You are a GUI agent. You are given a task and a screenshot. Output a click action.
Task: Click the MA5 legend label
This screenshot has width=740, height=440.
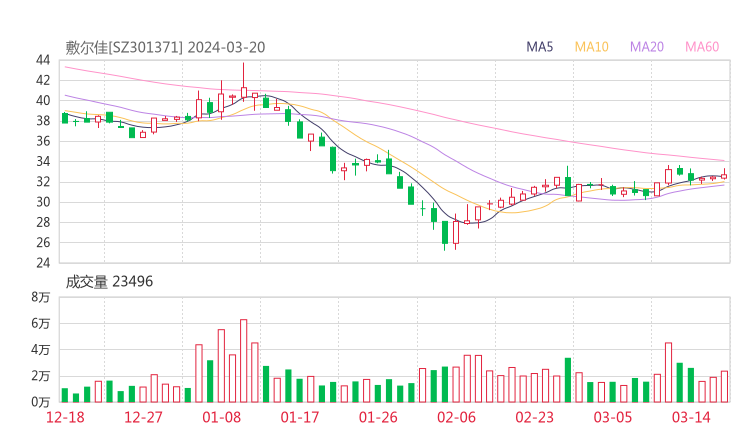[x=539, y=47]
